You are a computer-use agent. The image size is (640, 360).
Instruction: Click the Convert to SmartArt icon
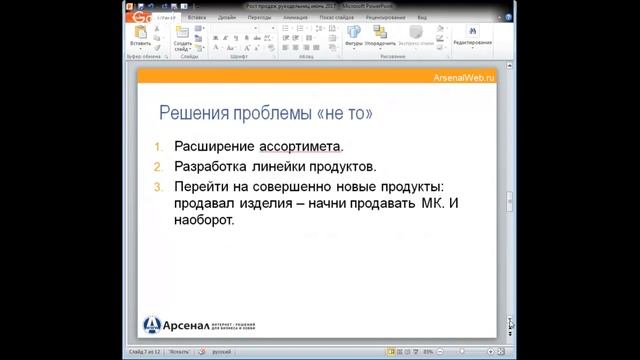pyautogui.click(x=332, y=48)
